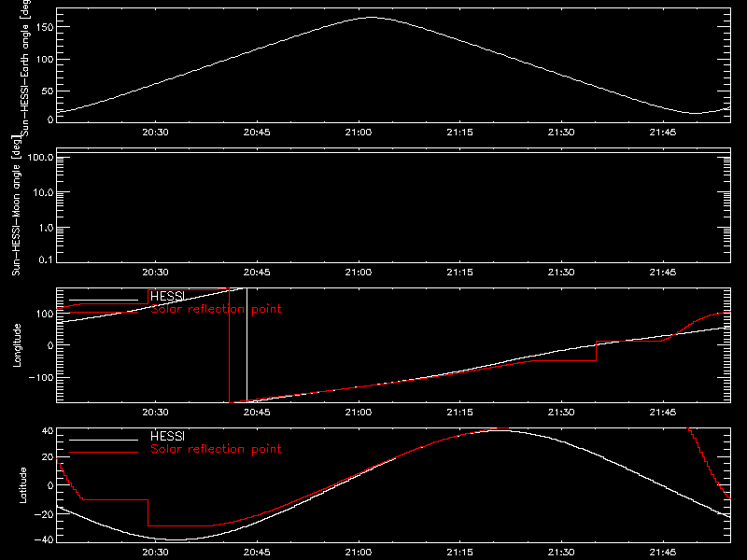
Task: Click the minimum of white HESSI latitude curve
Action: point(176,539)
